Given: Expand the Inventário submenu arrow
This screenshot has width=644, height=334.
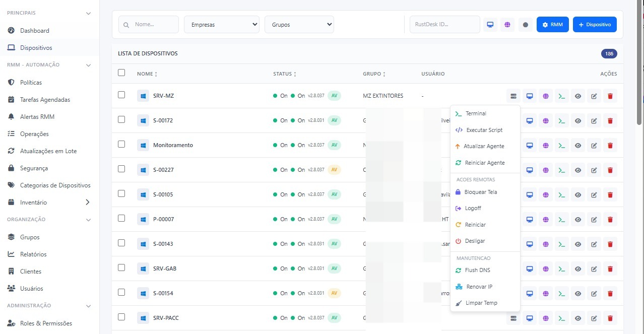Looking at the screenshot, I should (x=87, y=202).
